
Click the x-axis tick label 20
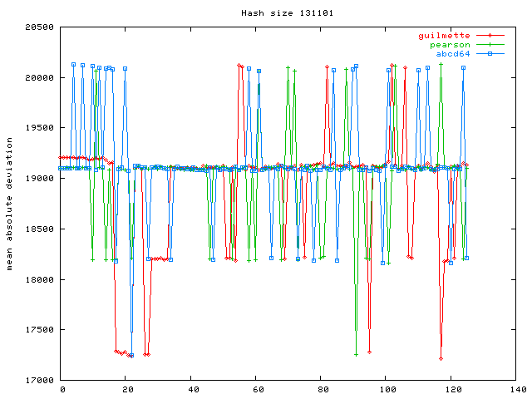pos(128,390)
